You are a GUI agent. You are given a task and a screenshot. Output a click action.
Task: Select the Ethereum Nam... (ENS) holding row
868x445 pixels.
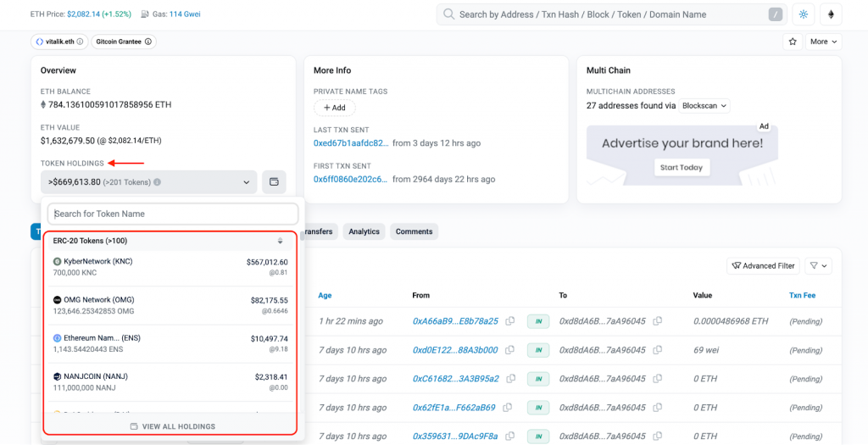coord(170,344)
